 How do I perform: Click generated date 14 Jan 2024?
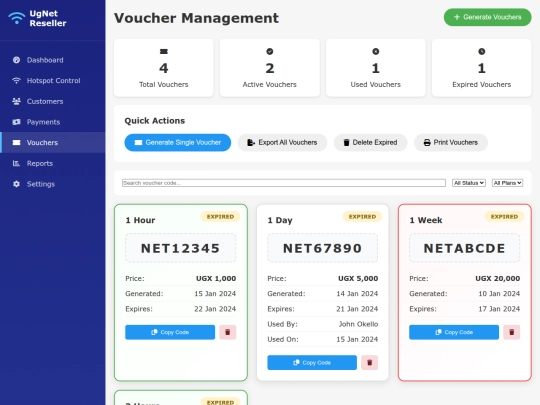(x=357, y=294)
